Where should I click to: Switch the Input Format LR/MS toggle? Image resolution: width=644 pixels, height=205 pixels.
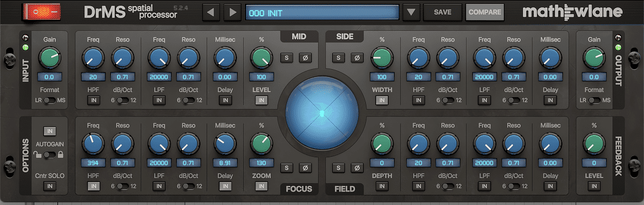(50, 101)
